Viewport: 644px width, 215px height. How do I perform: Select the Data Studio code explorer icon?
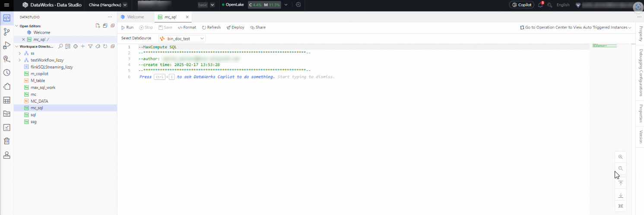pos(6,18)
